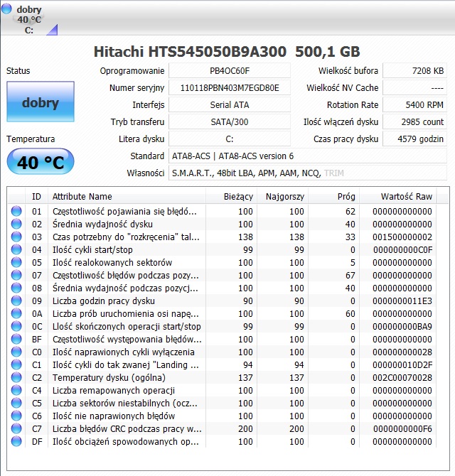Click status icon for attribute C6 row

click(16, 416)
